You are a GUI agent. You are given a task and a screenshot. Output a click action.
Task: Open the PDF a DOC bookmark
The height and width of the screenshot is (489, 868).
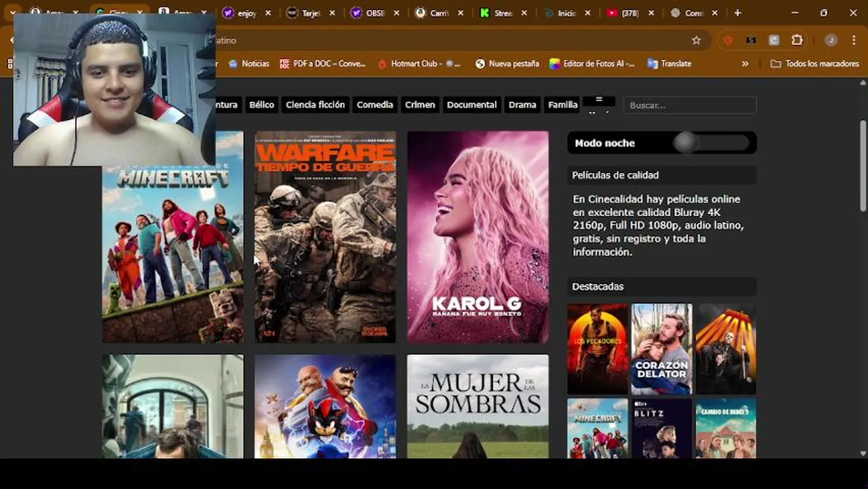pyautogui.click(x=323, y=64)
